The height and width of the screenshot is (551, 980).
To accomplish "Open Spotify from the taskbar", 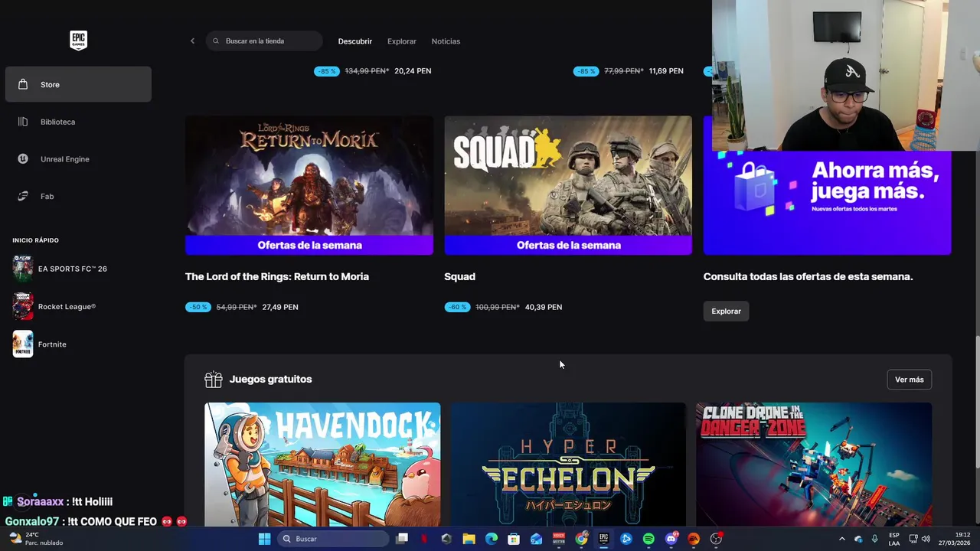I will (648, 539).
